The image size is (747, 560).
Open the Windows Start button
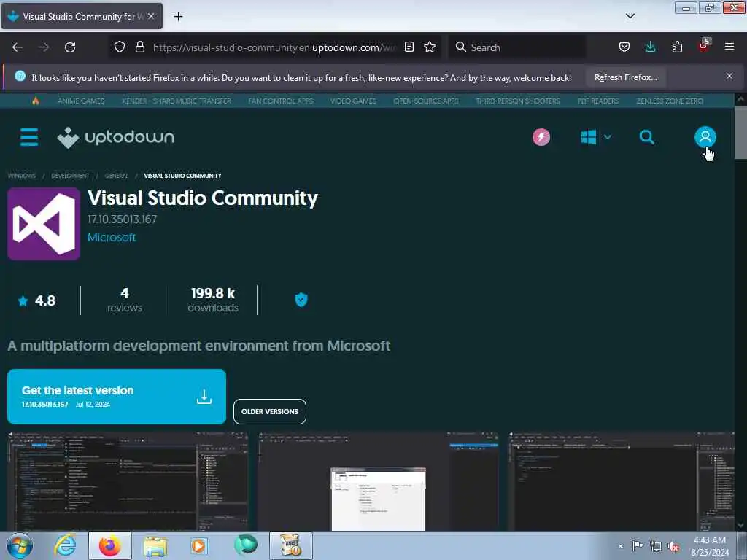pos(20,545)
